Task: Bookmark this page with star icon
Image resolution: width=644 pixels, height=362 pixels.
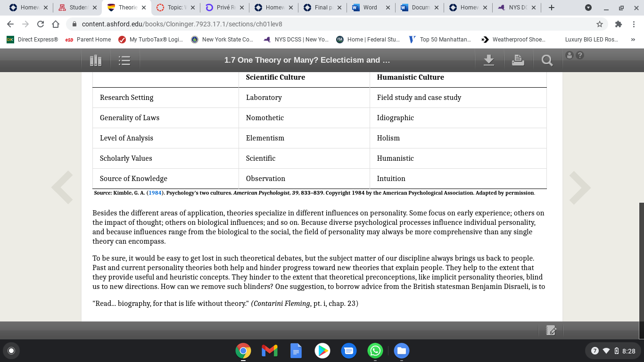Action: tap(600, 24)
